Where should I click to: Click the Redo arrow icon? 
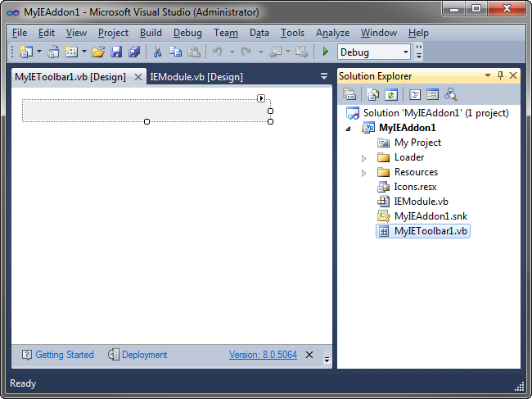coord(246,52)
